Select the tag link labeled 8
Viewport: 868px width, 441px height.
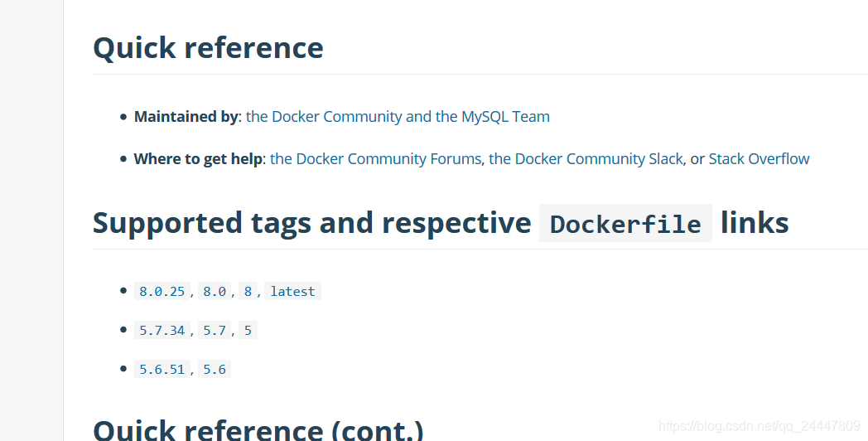click(x=248, y=292)
